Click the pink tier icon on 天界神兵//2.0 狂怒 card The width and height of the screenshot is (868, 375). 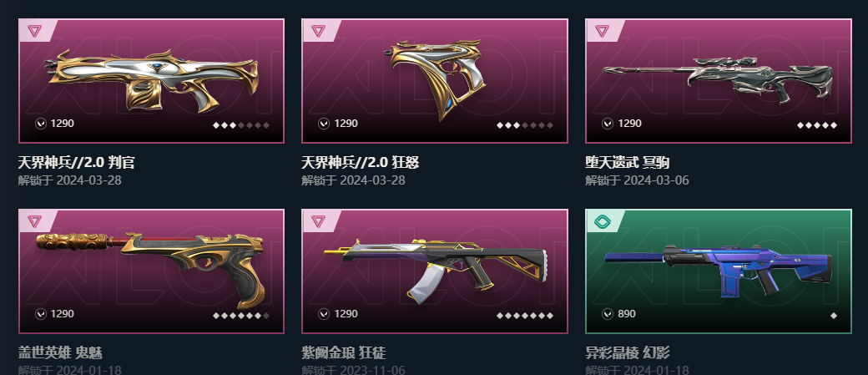(x=318, y=30)
